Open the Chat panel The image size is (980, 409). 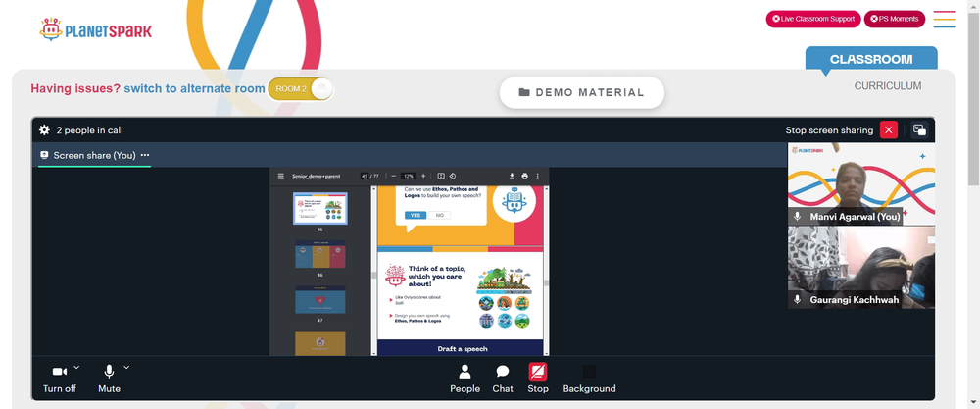pos(503,379)
